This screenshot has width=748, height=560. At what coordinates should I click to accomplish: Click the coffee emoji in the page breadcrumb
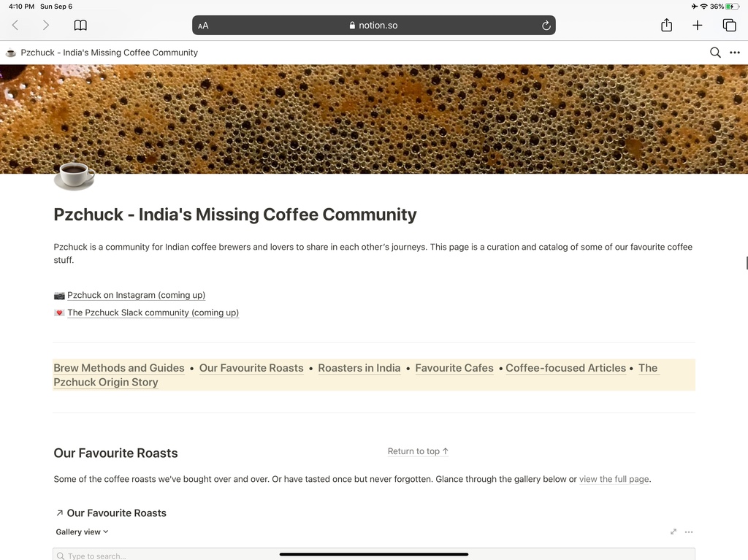(x=10, y=53)
